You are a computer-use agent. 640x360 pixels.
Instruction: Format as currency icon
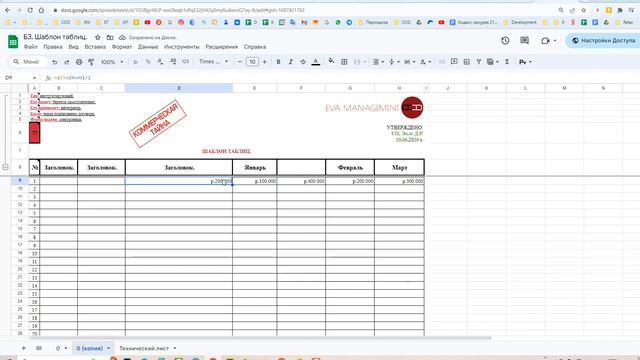point(136,62)
